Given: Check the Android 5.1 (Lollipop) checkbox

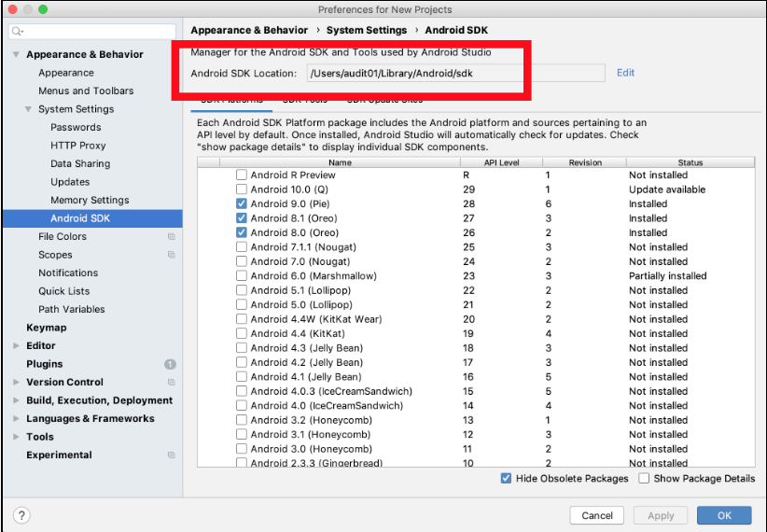Looking at the screenshot, I should point(241,290).
